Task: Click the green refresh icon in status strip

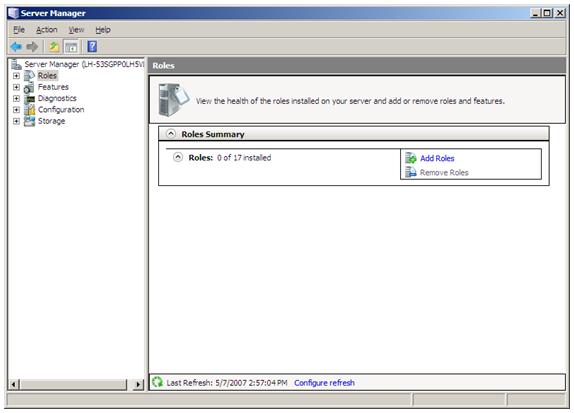Action: pos(157,382)
